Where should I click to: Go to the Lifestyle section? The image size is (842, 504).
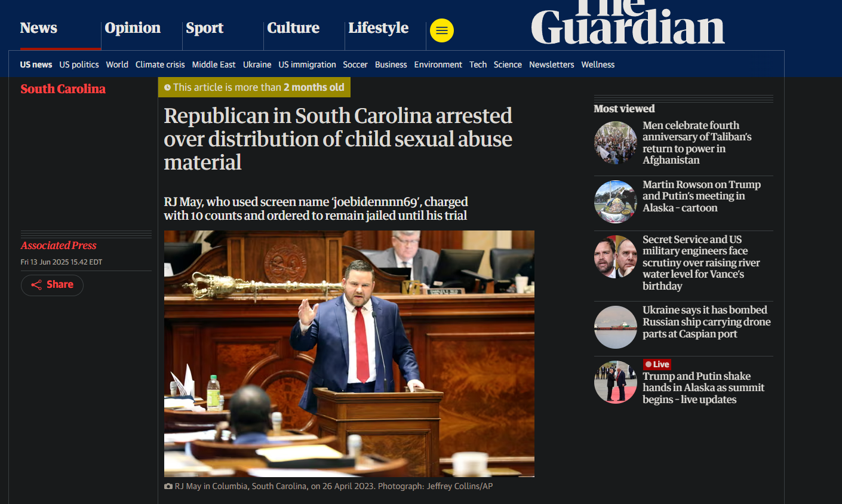[x=379, y=28]
